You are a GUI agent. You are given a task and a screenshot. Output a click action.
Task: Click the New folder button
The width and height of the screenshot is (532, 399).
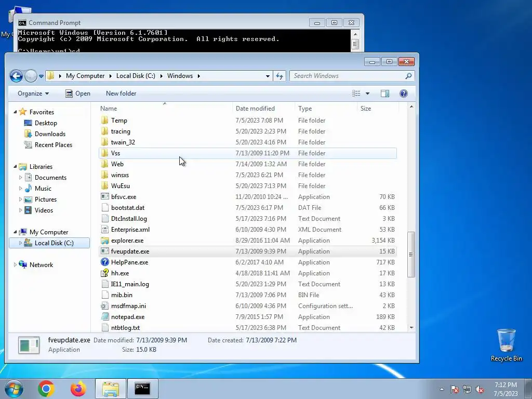pos(121,94)
